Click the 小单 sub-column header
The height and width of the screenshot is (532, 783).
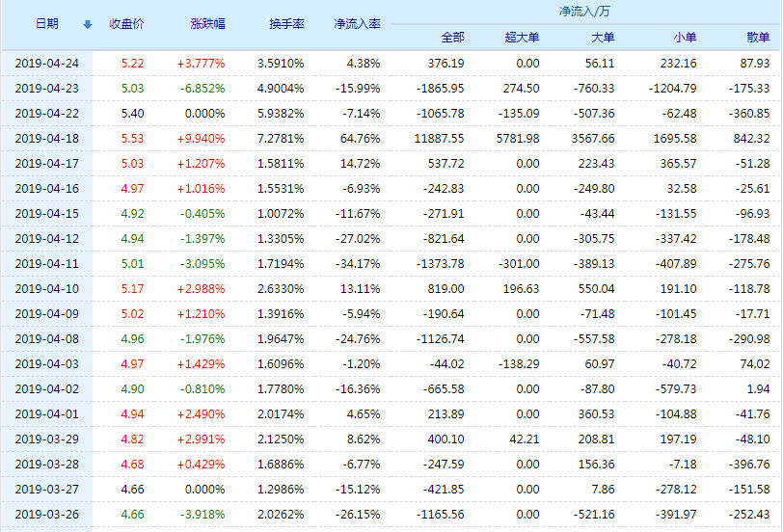(x=685, y=38)
